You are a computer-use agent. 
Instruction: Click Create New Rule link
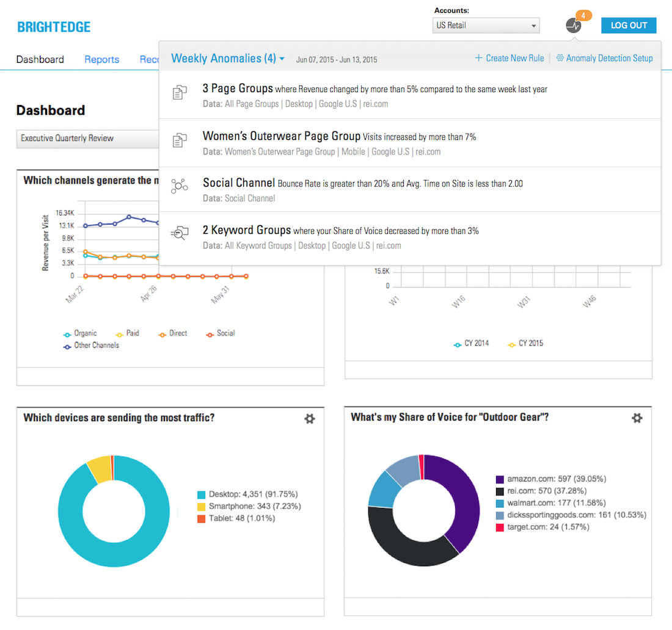[x=509, y=58]
